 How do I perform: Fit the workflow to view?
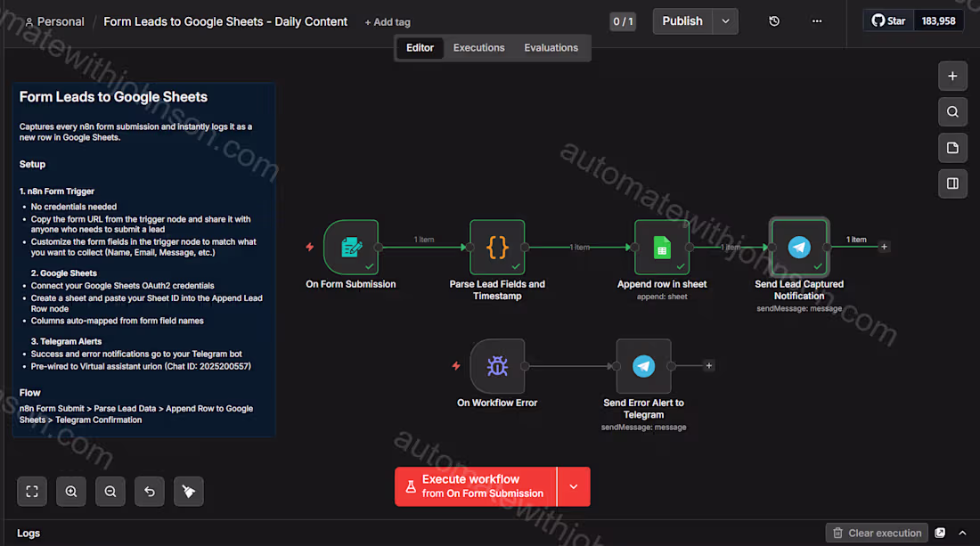[32, 492]
